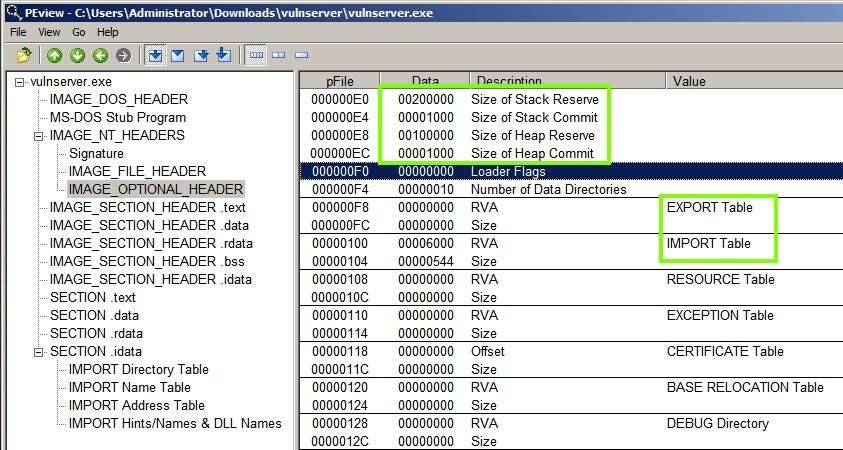This screenshot has width=843, height=450.
Task: Click the Open file folder icon
Action: click(24, 55)
